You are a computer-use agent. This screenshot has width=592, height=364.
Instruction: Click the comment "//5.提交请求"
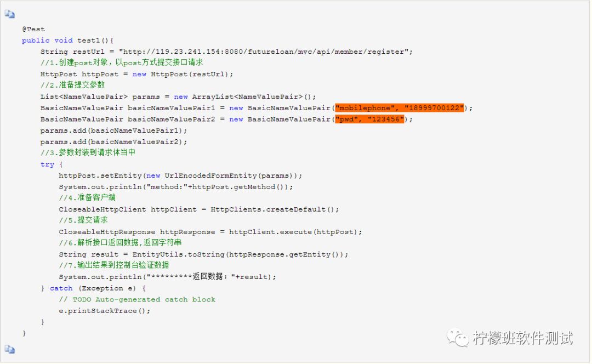[x=83, y=220]
